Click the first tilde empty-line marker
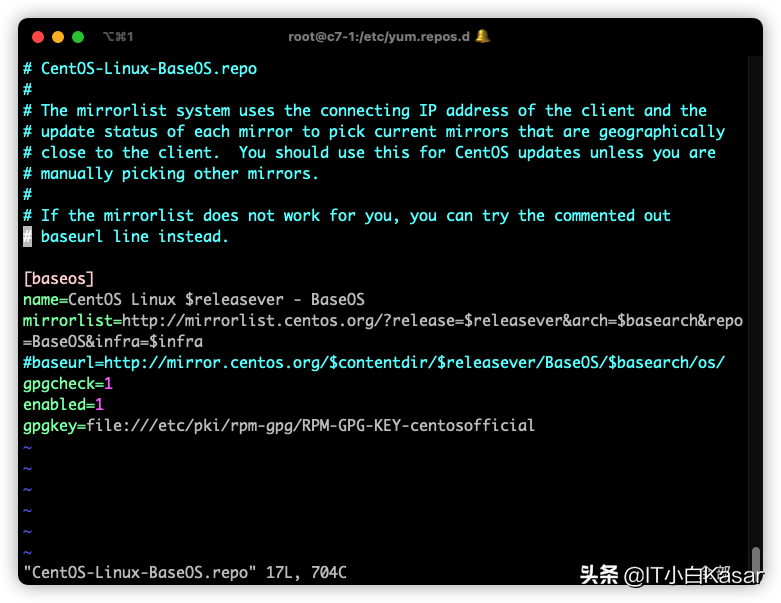This screenshot has height=603, width=781. pos(28,447)
